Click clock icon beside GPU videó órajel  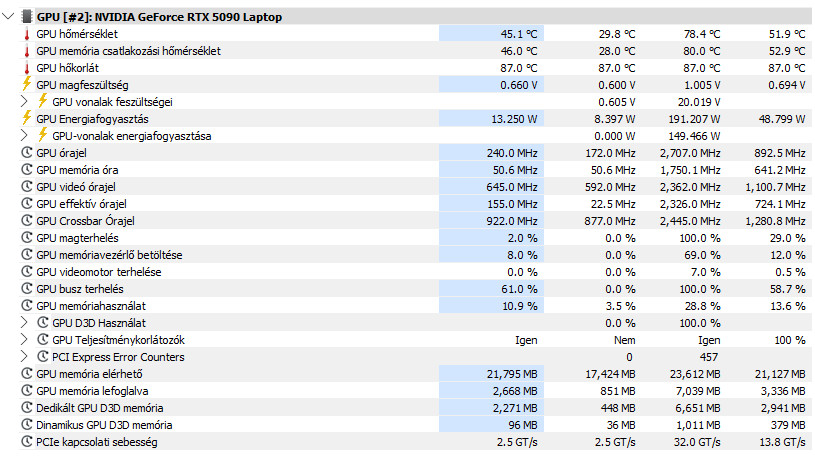[x=27, y=187]
